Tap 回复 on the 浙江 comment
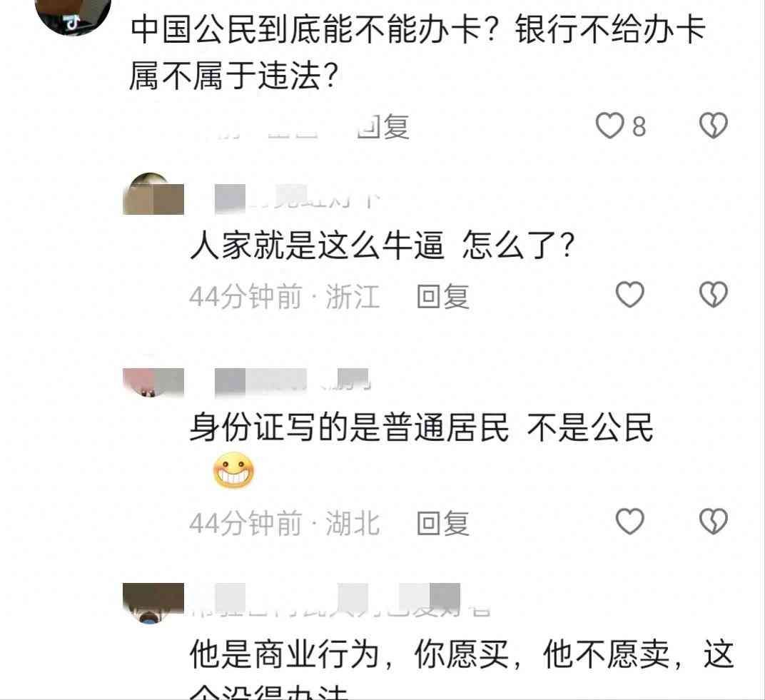 coord(443,296)
